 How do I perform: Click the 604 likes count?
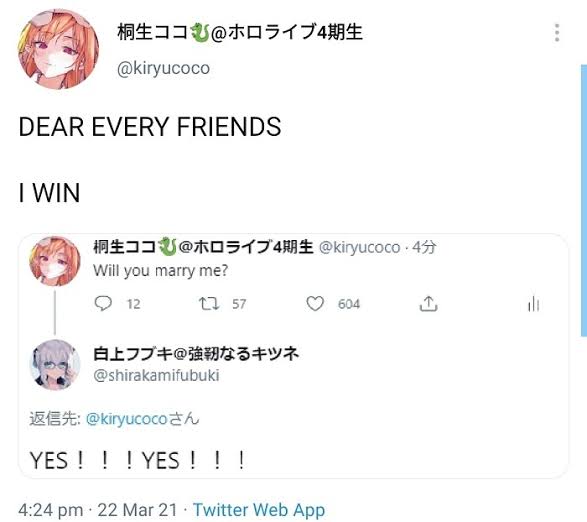point(349,304)
